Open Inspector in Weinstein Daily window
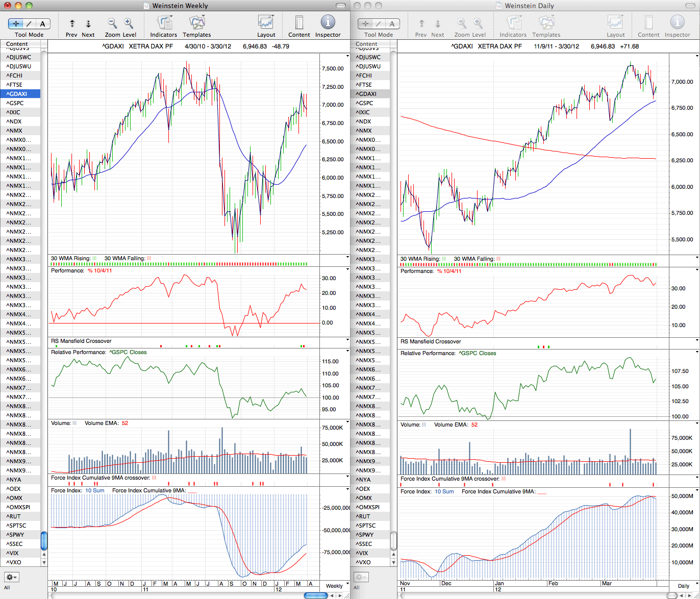The height and width of the screenshot is (599, 700). tap(677, 22)
